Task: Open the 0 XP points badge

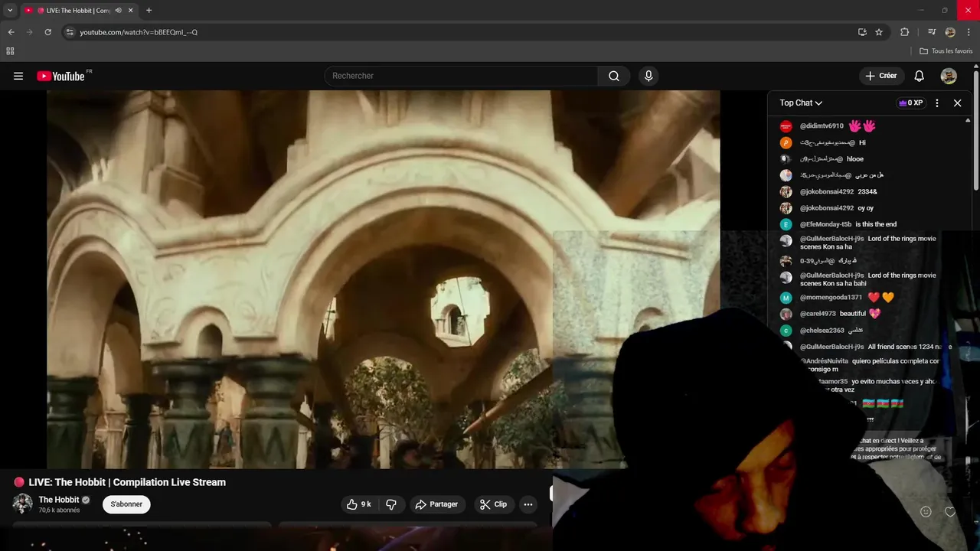Action: point(910,103)
